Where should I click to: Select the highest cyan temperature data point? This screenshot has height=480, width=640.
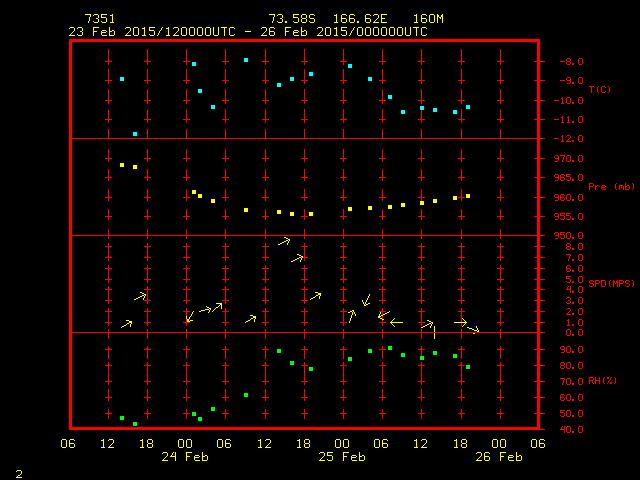(246, 60)
